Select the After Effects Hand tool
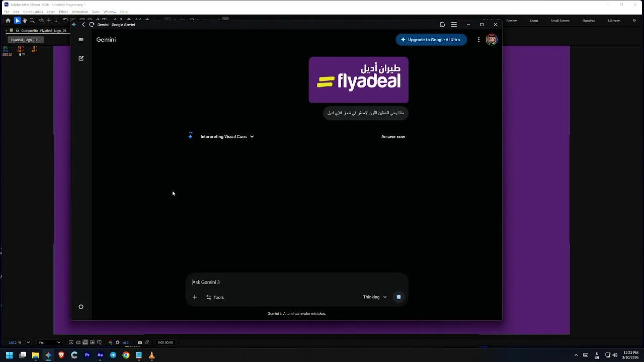Viewport: 644px width, 362px height. [x=25, y=21]
